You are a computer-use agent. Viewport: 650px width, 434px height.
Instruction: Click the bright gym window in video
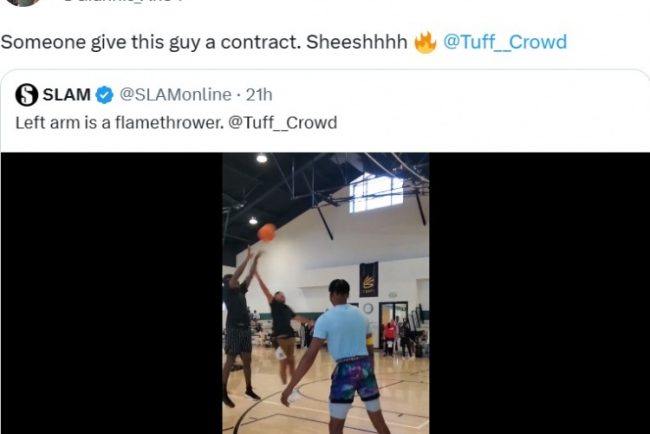tap(376, 194)
